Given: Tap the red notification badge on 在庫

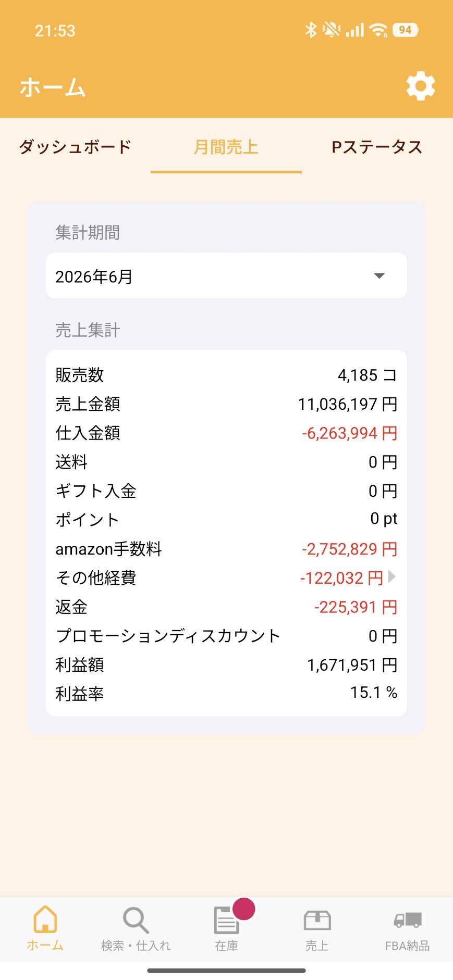Looking at the screenshot, I should pyautogui.click(x=243, y=909).
